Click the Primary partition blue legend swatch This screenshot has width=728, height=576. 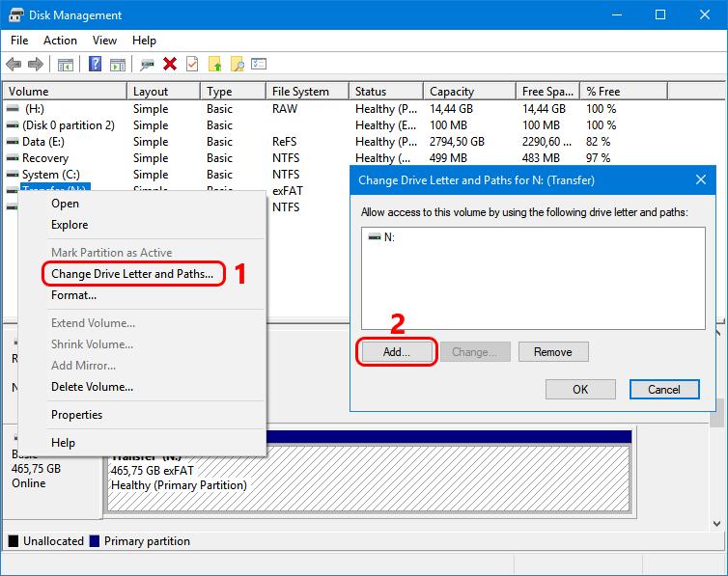[95, 541]
